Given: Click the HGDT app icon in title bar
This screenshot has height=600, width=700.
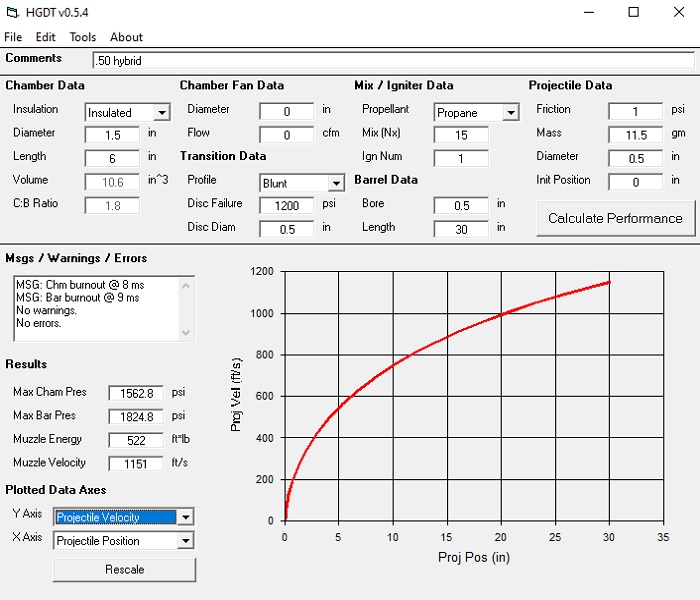Looking at the screenshot, I should click(x=12, y=13).
